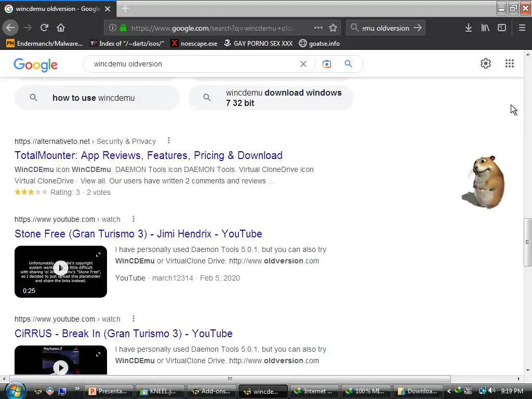Open the Library toolbar icon
Image resolution: width=532 pixels, height=399 pixels.
point(485,28)
